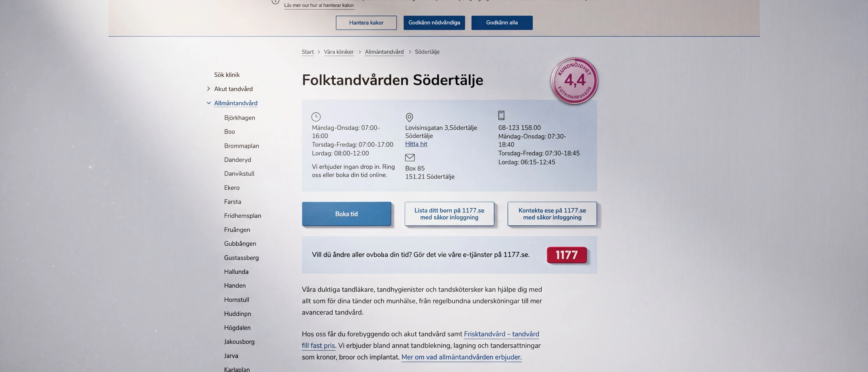Select Fridhemsplan clinic in sidebar
Image resolution: width=868 pixels, height=372 pixels.
[243, 216]
